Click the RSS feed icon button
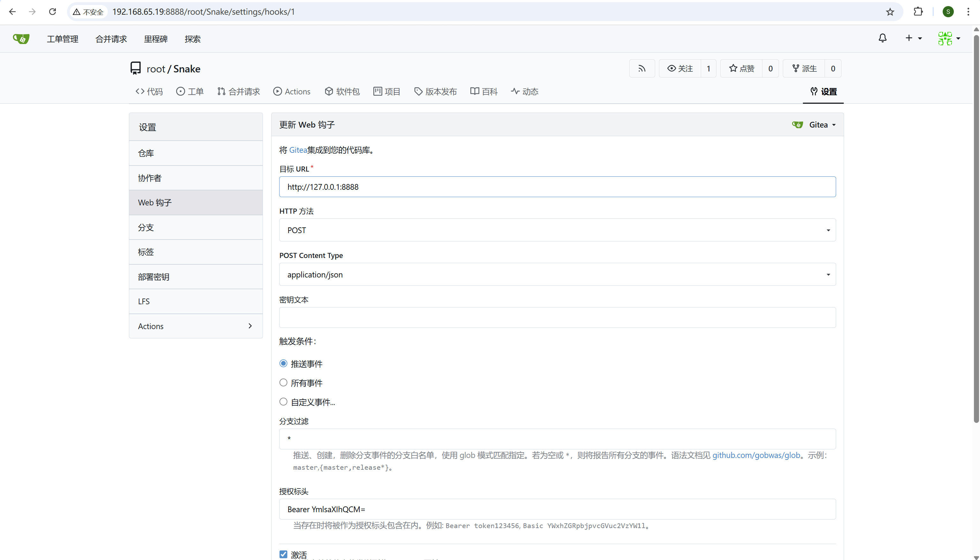980x560 pixels. coord(641,69)
